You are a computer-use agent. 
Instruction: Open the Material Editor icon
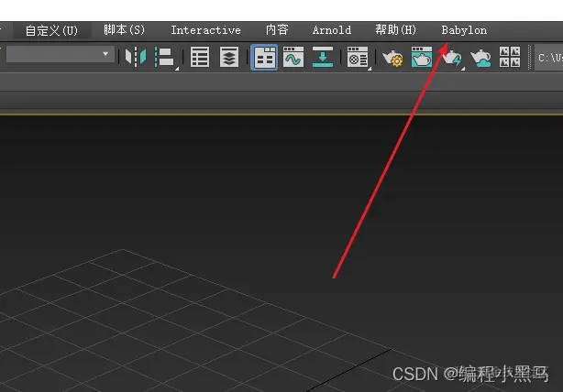point(358,57)
